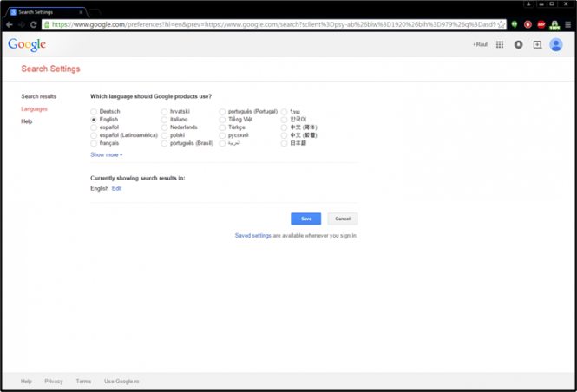Select the Simplified Chinese option
Viewport: 577px width, 392px height.
284,127
